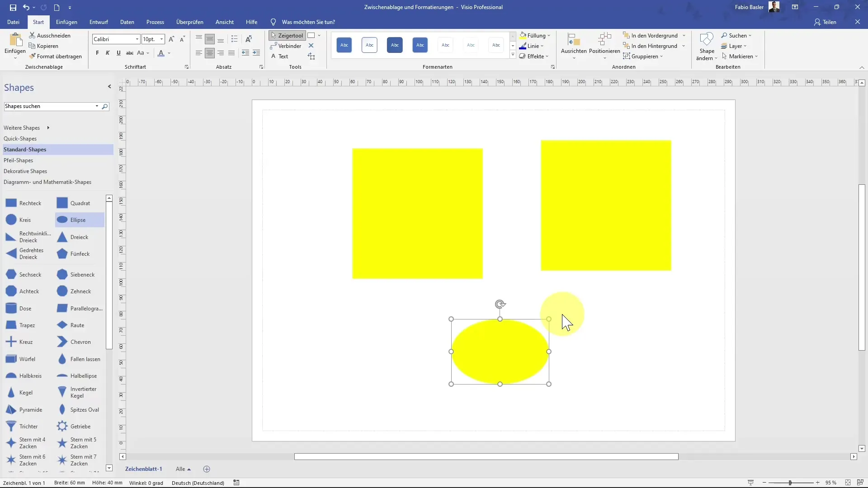
Task: Decrease font size with the A-down icon
Action: (x=182, y=39)
